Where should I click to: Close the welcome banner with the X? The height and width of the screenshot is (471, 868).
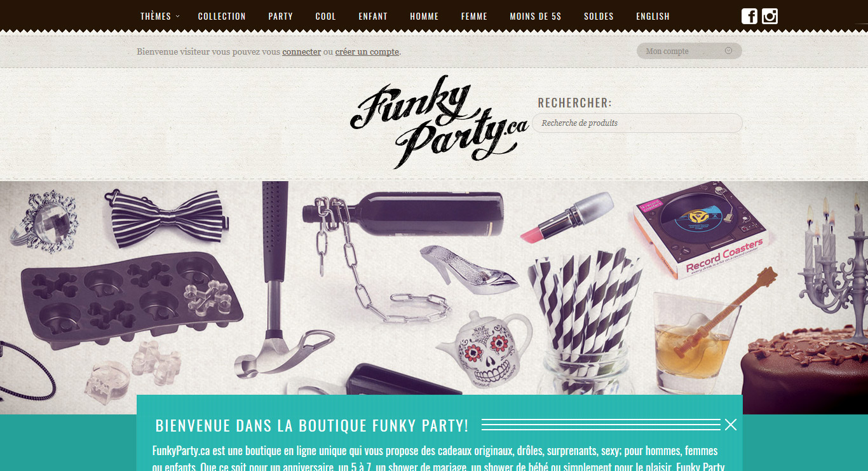click(731, 425)
